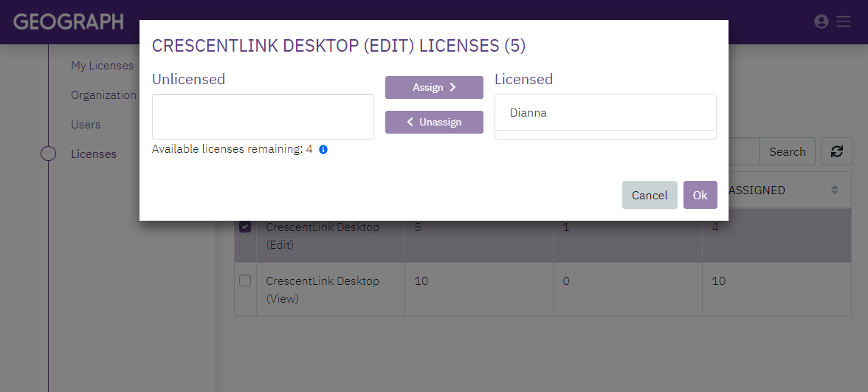Click the CrescentLink Desktop (View) name cell
The width and height of the screenshot is (868, 392).
331,289
